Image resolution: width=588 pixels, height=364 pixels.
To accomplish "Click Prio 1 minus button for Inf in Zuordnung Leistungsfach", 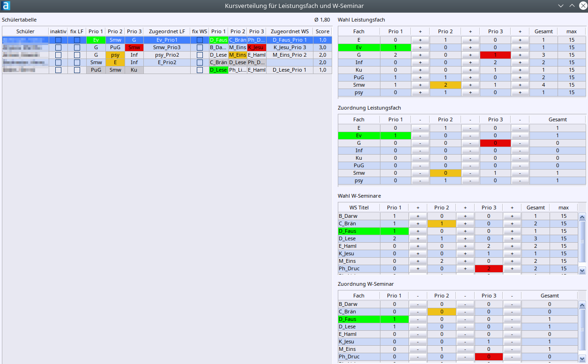I will tap(420, 150).
